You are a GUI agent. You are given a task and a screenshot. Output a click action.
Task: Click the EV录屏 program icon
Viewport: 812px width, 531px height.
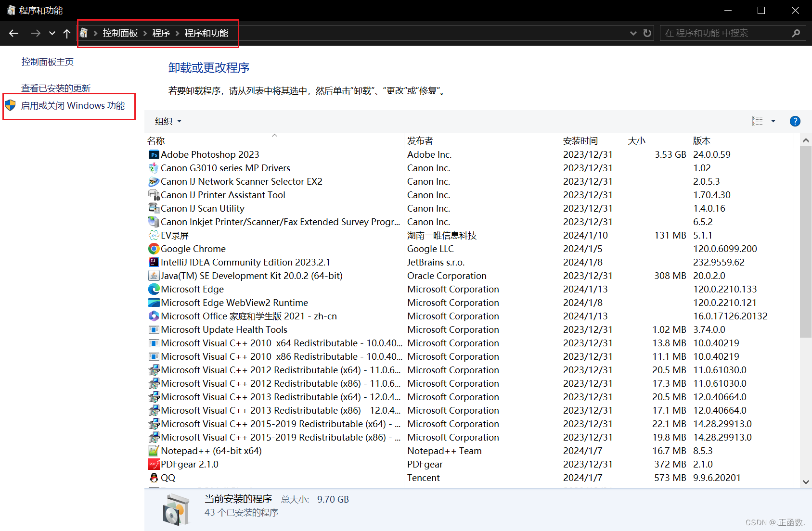154,235
